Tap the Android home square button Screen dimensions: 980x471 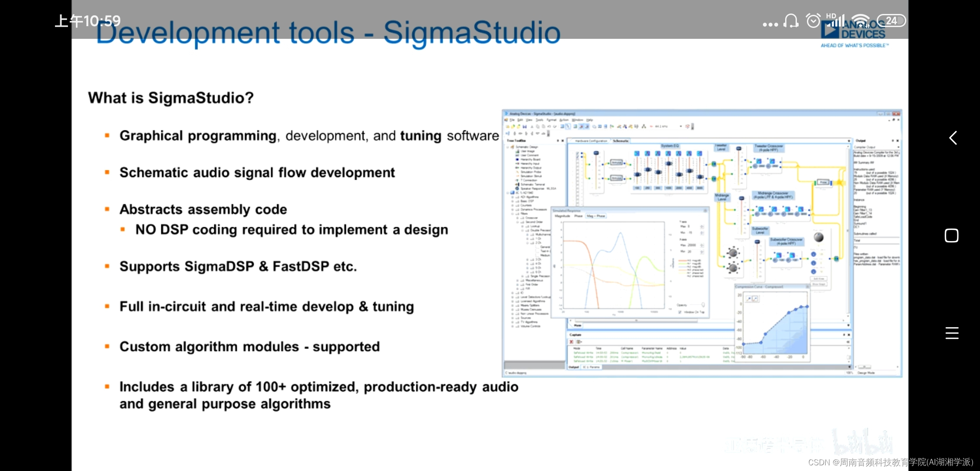[952, 235]
